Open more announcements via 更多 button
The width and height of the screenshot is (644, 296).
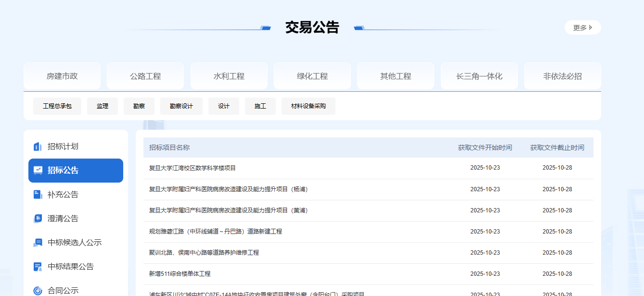click(582, 27)
